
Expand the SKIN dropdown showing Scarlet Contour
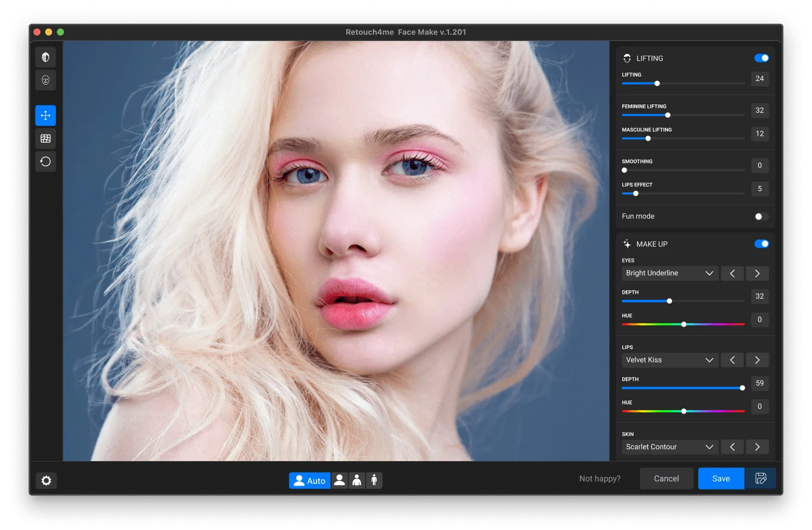click(x=669, y=447)
